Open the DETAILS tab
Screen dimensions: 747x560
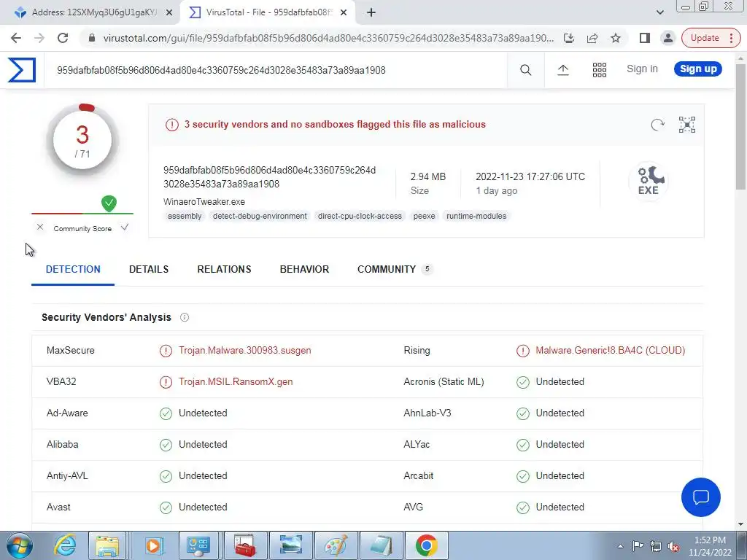point(149,270)
